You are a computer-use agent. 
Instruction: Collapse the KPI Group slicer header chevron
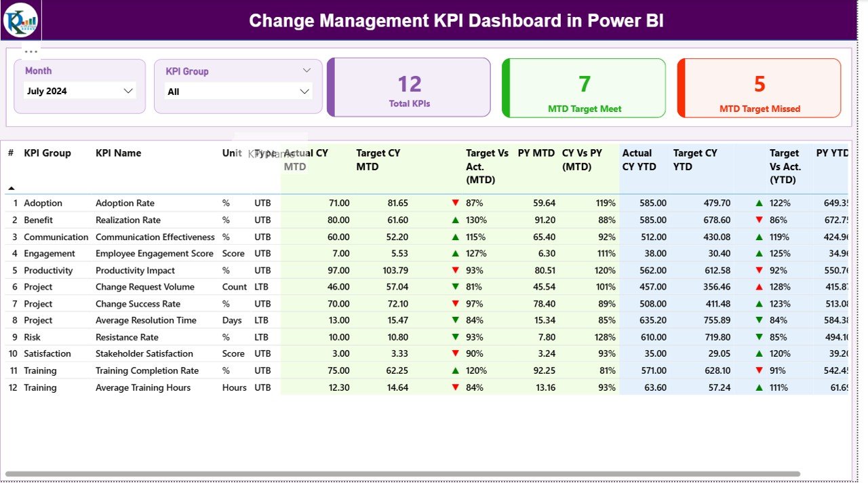307,71
